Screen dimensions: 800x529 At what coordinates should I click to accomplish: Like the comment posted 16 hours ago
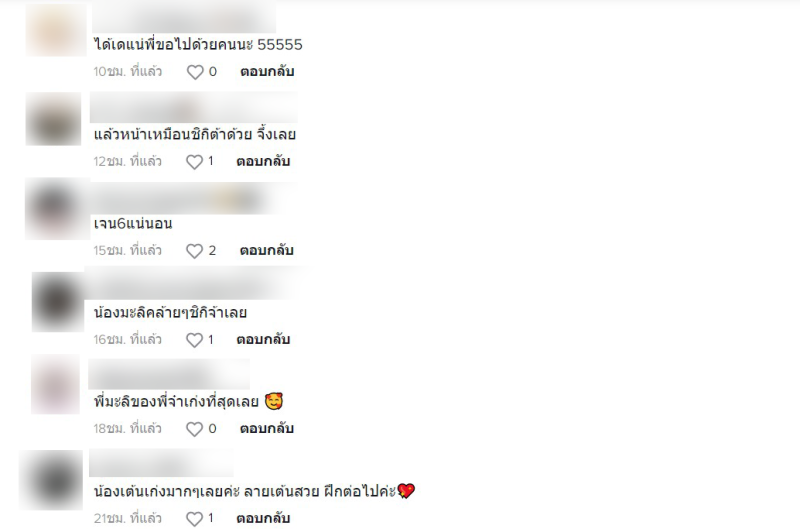point(194,340)
